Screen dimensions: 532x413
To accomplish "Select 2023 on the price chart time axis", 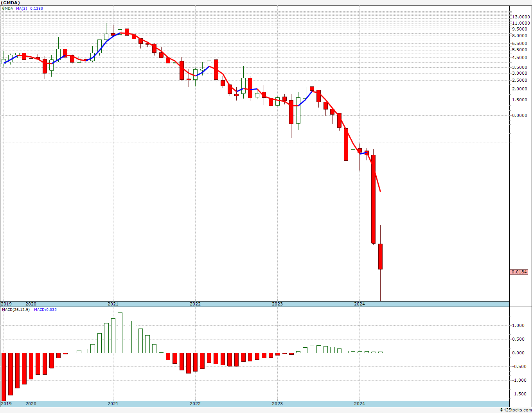I will 277,304.
